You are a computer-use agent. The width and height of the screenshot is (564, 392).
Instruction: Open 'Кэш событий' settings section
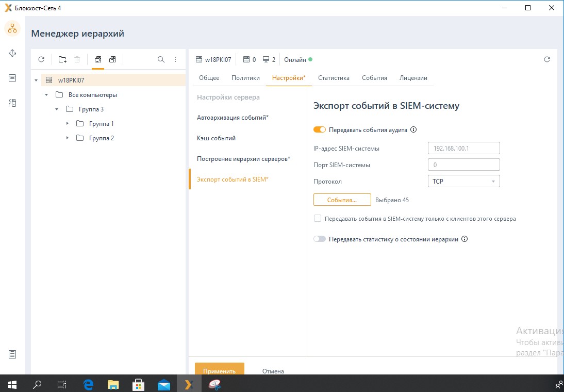click(216, 138)
